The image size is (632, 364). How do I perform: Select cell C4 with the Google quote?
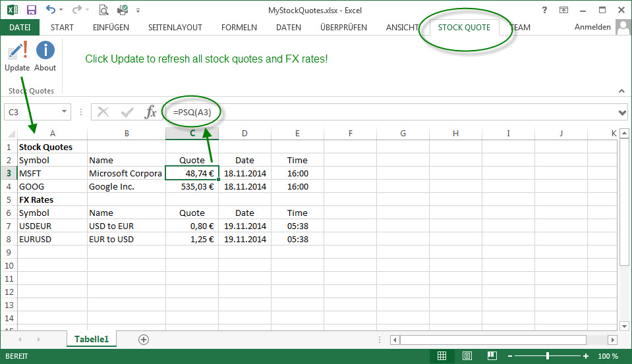[x=192, y=186]
